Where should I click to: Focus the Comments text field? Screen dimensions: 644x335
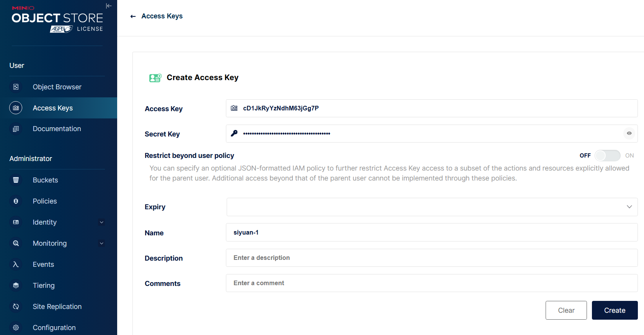(431, 283)
